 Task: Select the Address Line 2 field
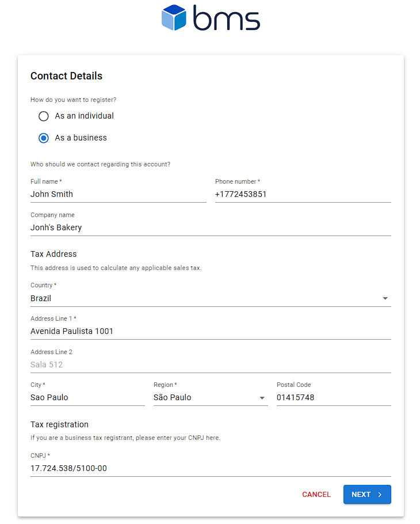(211, 364)
